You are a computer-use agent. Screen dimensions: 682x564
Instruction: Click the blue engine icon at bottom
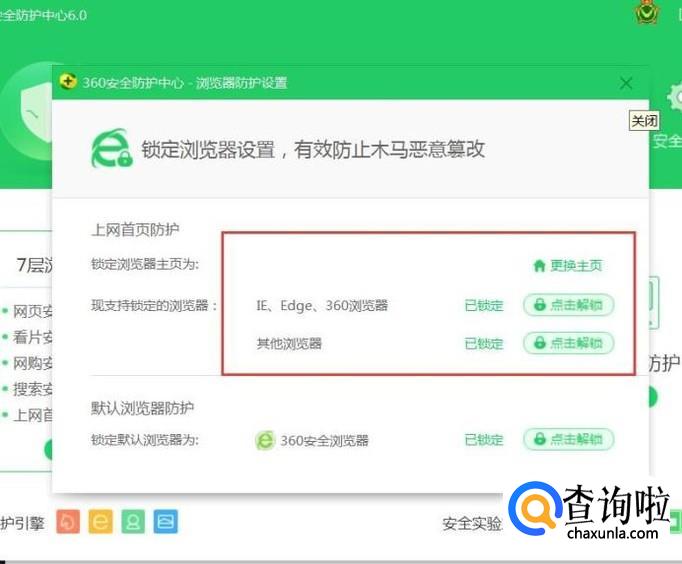pos(166,521)
